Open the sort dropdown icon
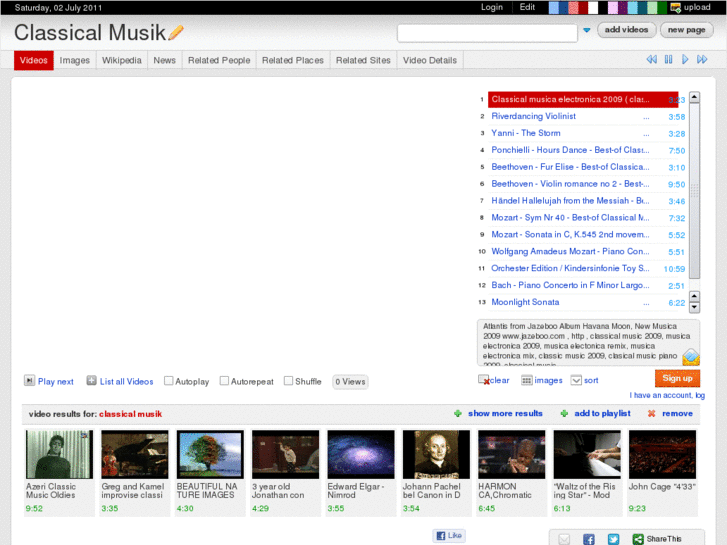 pos(576,380)
